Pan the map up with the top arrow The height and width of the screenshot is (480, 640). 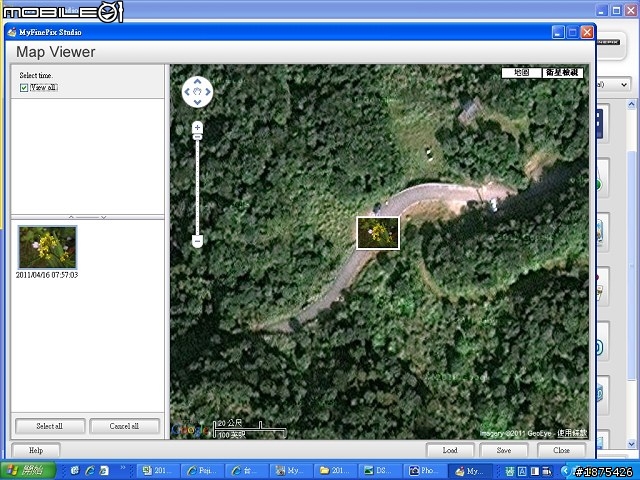click(x=198, y=82)
